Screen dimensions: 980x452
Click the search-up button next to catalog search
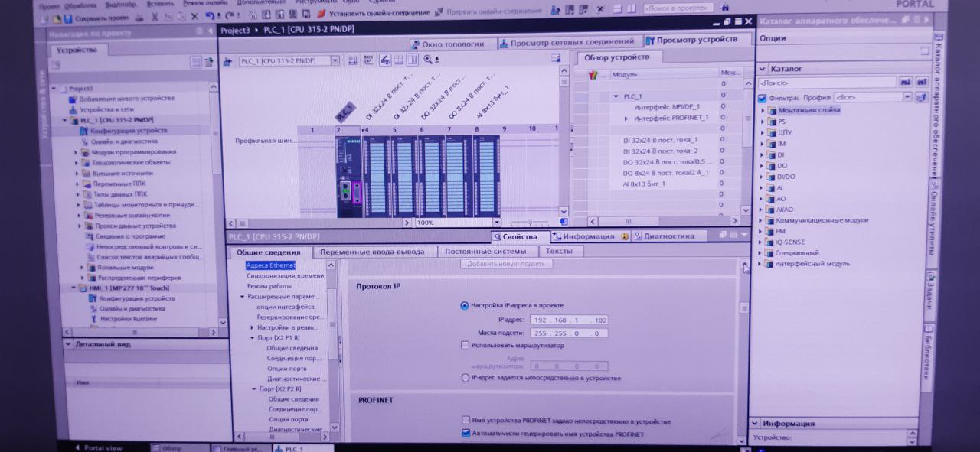(922, 82)
